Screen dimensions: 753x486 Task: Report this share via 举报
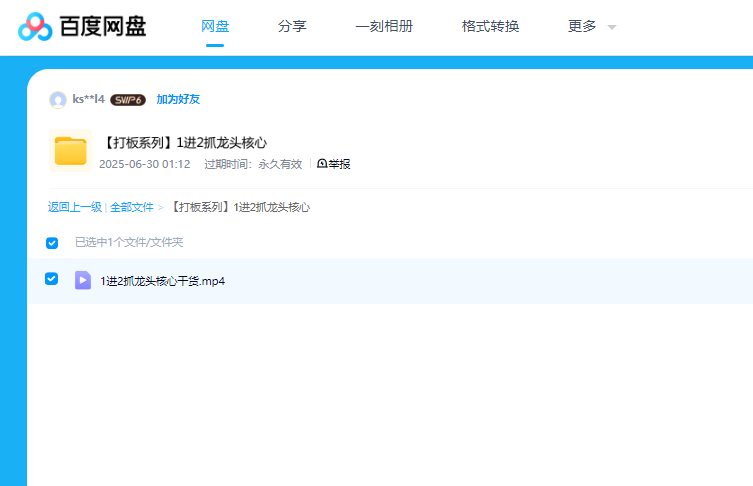tap(334, 164)
